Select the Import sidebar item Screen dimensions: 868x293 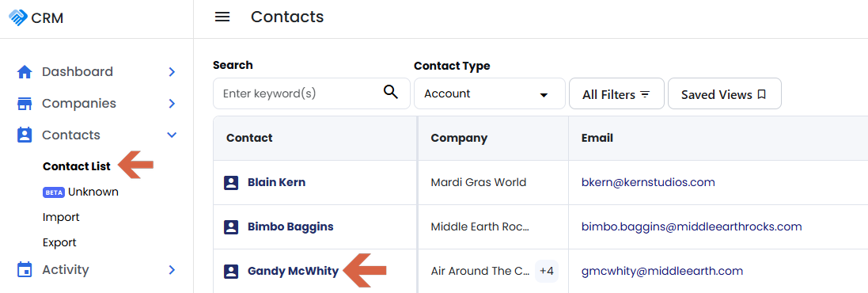pyautogui.click(x=61, y=217)
